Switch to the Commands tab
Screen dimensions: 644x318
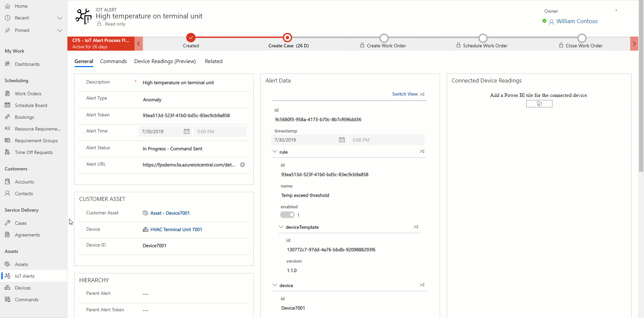[113, 61]
